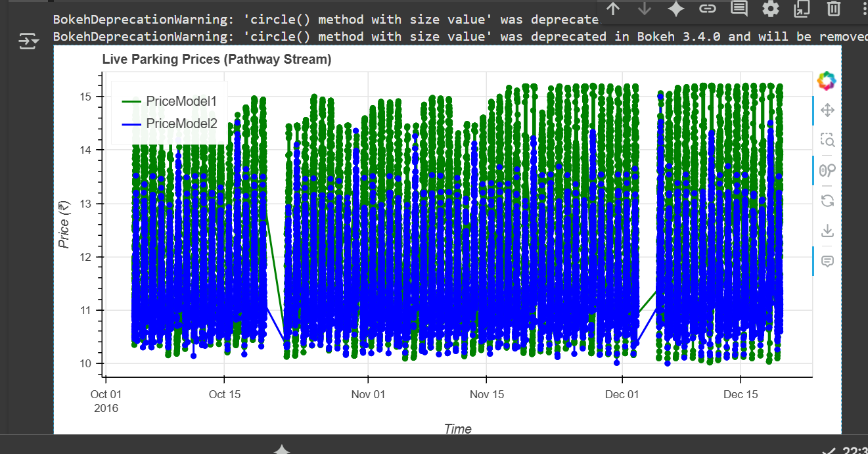This screenshot has height=454, width=868.
Task: Toggle the Bokeh Hover tooltip tool
Action: point(827,261)
